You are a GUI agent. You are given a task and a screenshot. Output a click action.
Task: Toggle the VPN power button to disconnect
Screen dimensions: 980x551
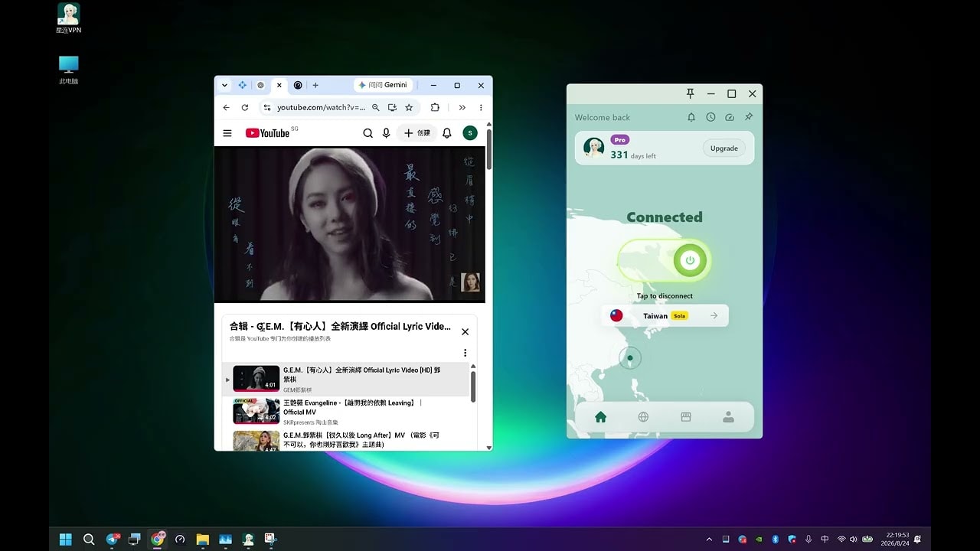click(689, 260)
